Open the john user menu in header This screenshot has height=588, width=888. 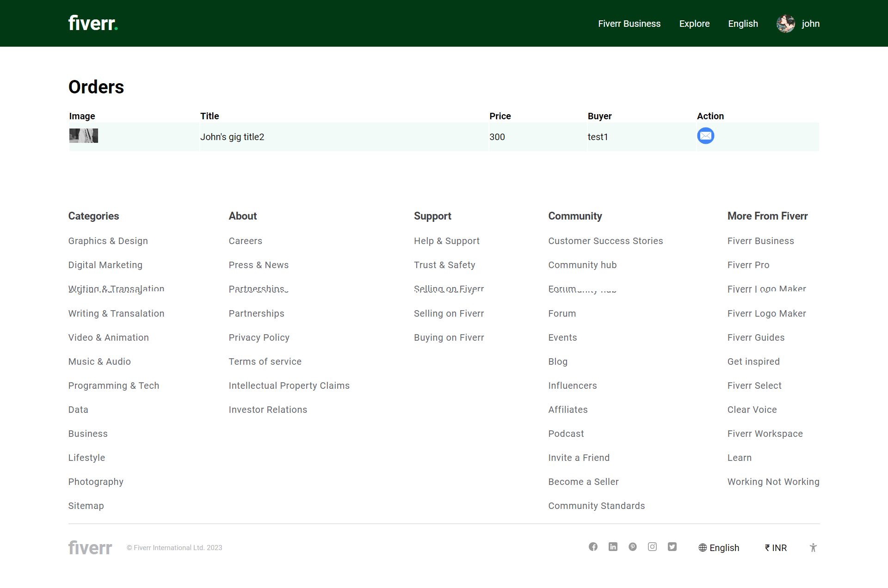(810, 24)
